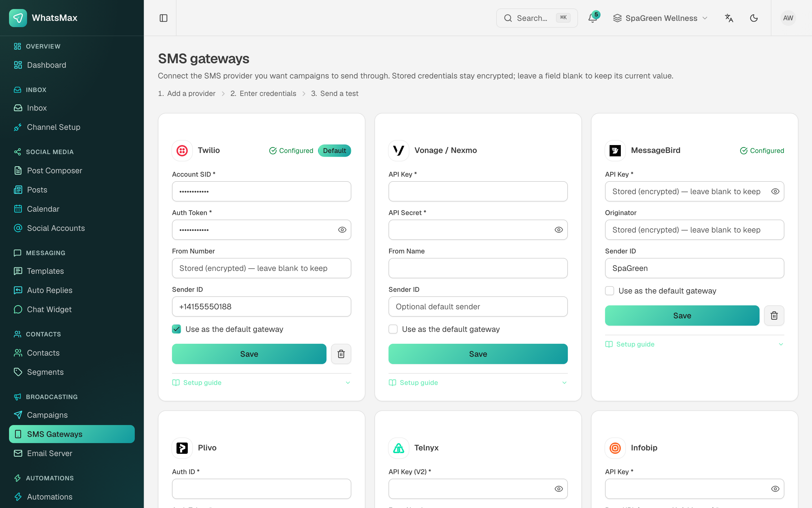This screenshot has height=508, width=812.
Task: Save the Twilio gateway
Action: click(249, 354)
